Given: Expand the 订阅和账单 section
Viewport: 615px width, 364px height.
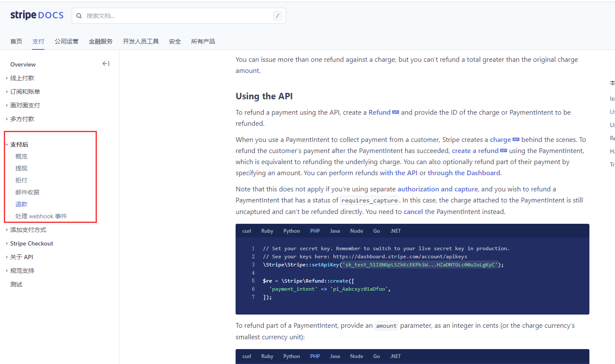Looking at the screenshot, I should [25, 92].
